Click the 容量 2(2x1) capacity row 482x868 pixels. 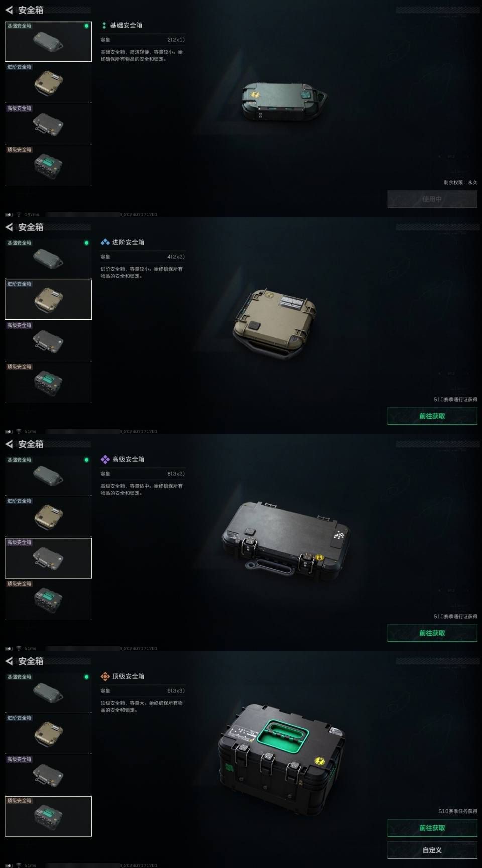point(143,40)
